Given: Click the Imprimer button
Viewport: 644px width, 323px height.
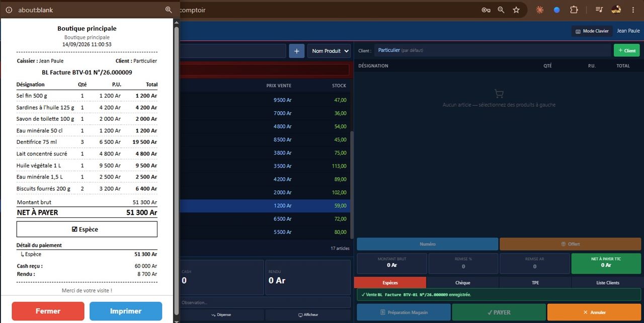Looking at the screenshot, I should click(126, 311).
